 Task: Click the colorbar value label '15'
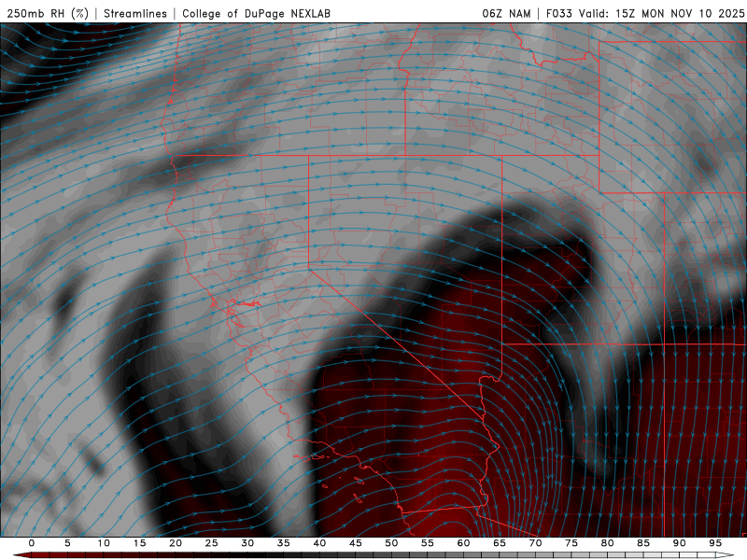(x=139, y=543)
